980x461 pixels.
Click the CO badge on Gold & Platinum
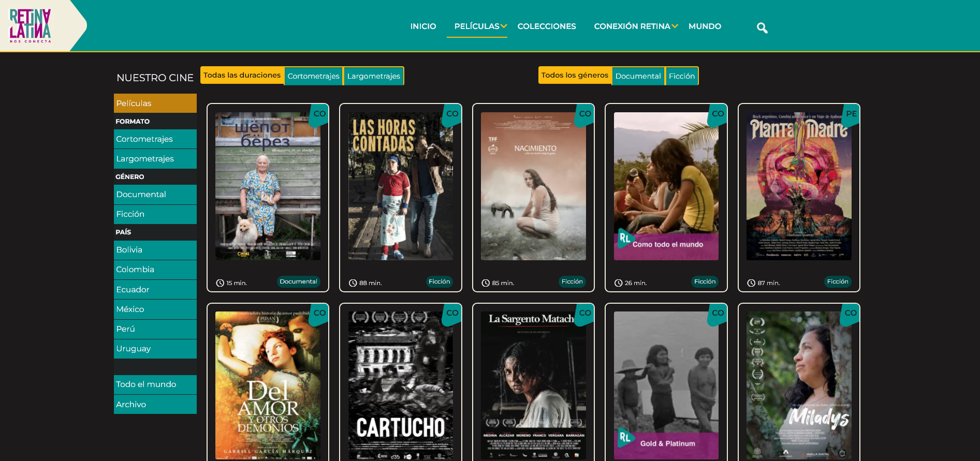click(x=718, y=314)
